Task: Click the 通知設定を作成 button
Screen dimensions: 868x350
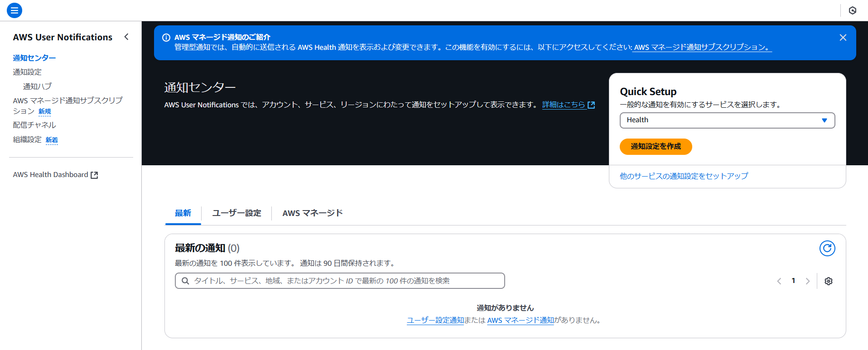Action: click(x=656, y=147)
